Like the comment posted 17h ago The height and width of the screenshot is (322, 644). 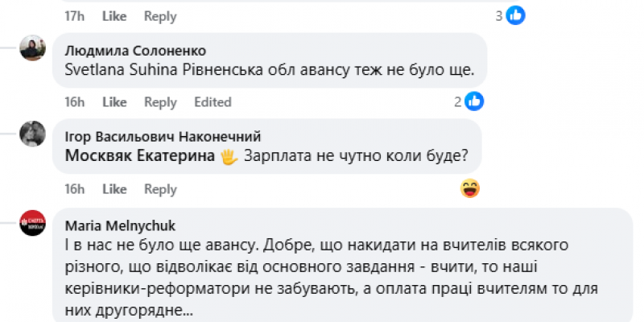(x=115, y=16)
